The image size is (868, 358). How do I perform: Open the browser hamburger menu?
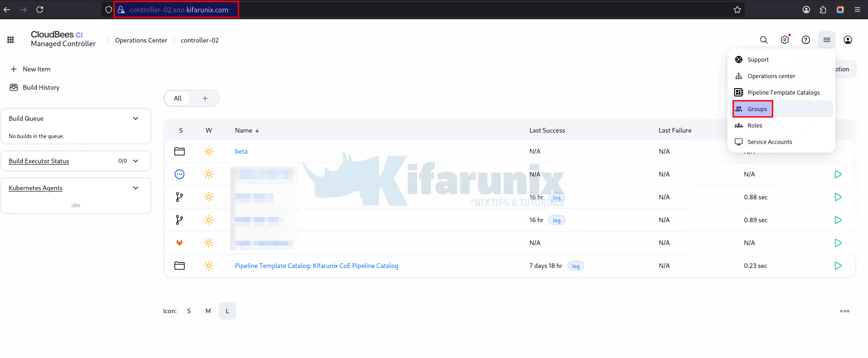tap(857, 10)
